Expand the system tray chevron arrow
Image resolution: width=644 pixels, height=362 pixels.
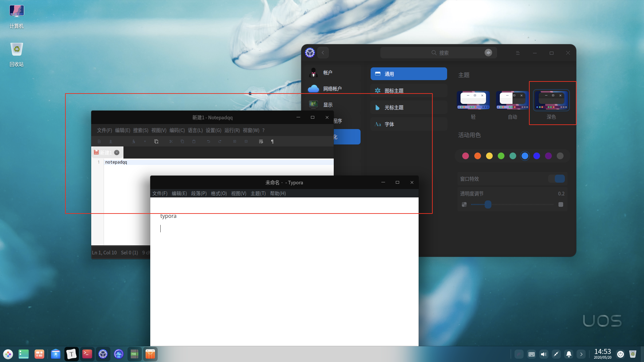pos(581,354)
